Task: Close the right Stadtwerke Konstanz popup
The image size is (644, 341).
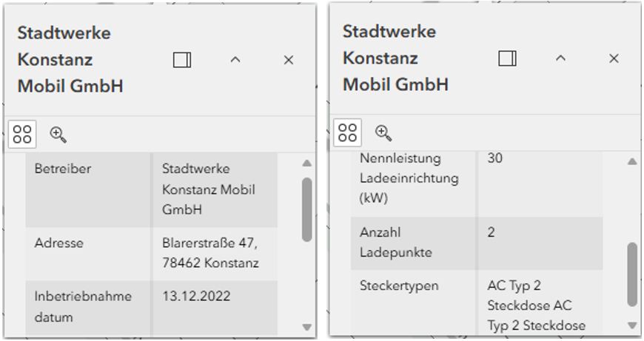Action: (x=614, y=58)
